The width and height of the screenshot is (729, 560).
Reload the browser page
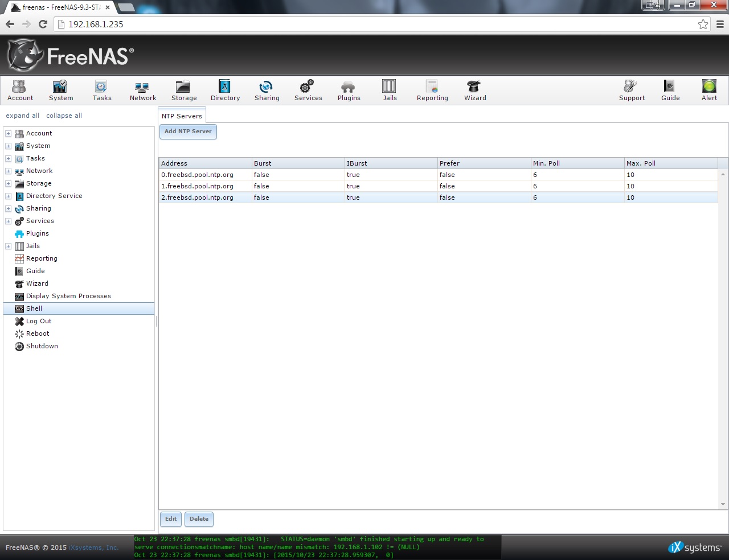(x=43, y=24)
